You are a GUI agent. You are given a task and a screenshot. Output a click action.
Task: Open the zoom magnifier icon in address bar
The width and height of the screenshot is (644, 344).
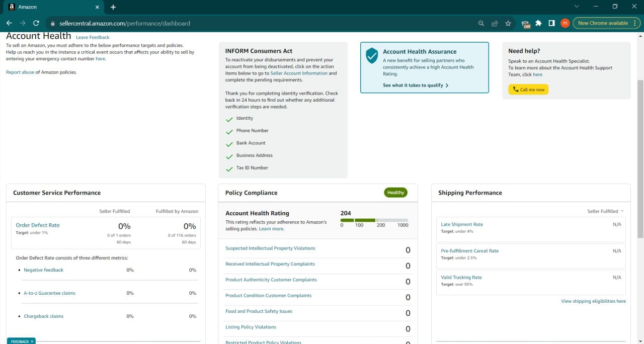tap(481, 23)
